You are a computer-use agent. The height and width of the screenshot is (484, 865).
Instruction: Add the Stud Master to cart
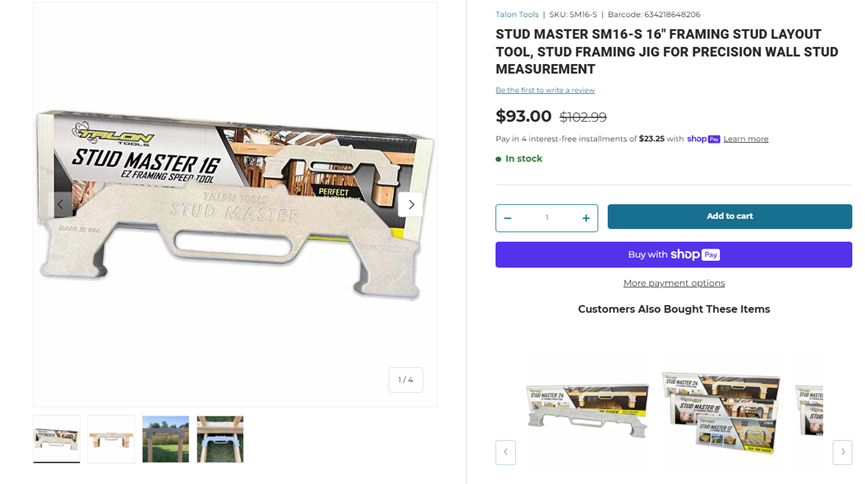click(729, 216)
